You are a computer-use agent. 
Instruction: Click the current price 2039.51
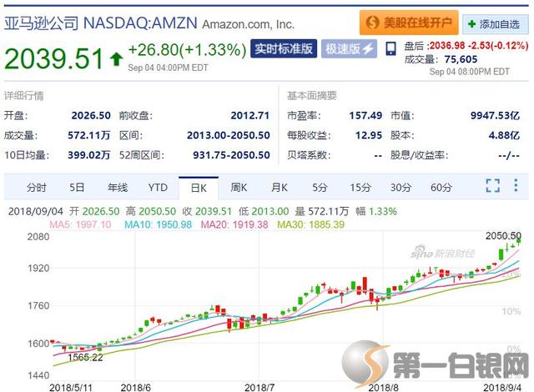[53, 58]
